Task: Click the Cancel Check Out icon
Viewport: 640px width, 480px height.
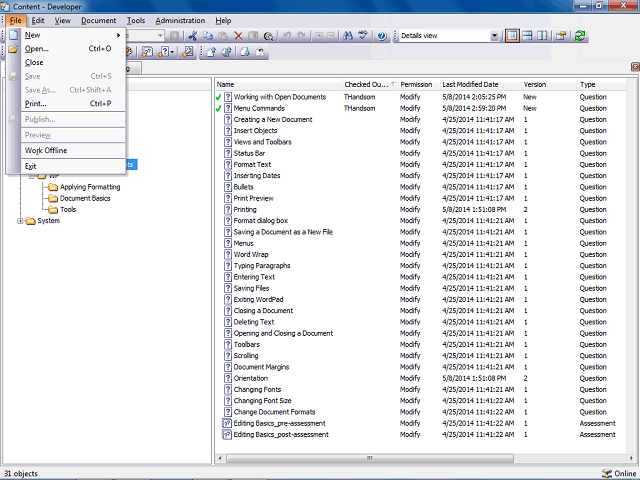Action: tap(260, 52)
